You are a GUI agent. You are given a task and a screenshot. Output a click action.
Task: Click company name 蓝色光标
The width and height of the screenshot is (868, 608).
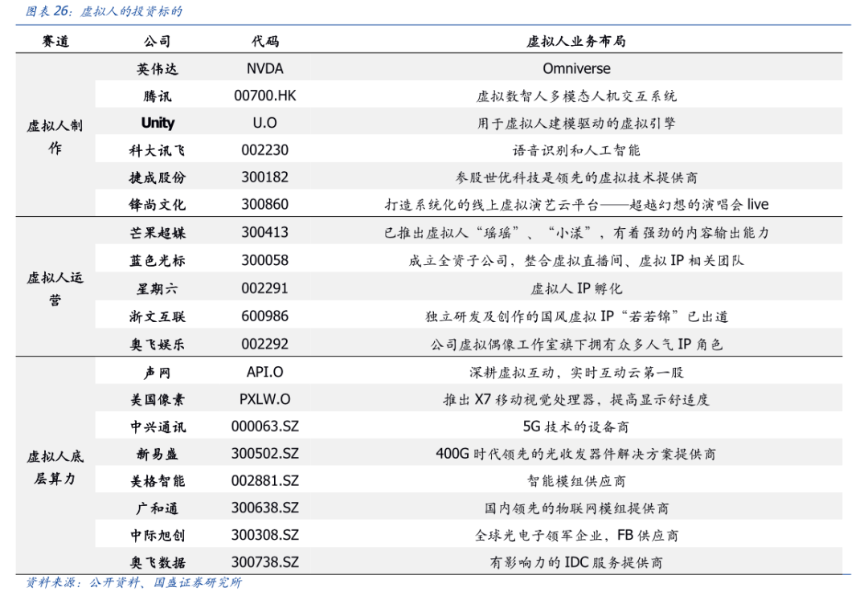158,260
